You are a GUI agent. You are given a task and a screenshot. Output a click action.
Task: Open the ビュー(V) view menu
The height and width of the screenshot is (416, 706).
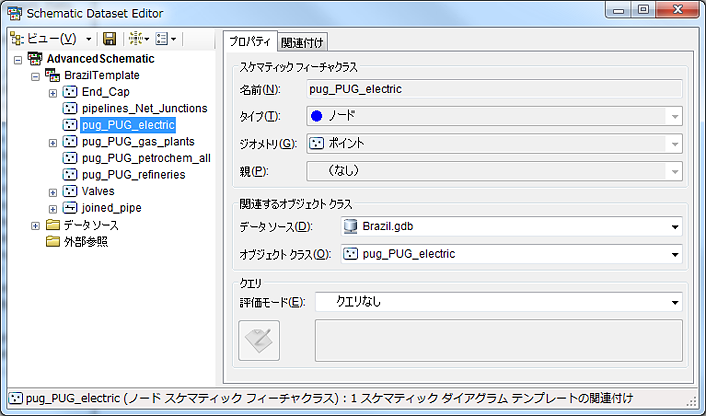pos(44,39)
